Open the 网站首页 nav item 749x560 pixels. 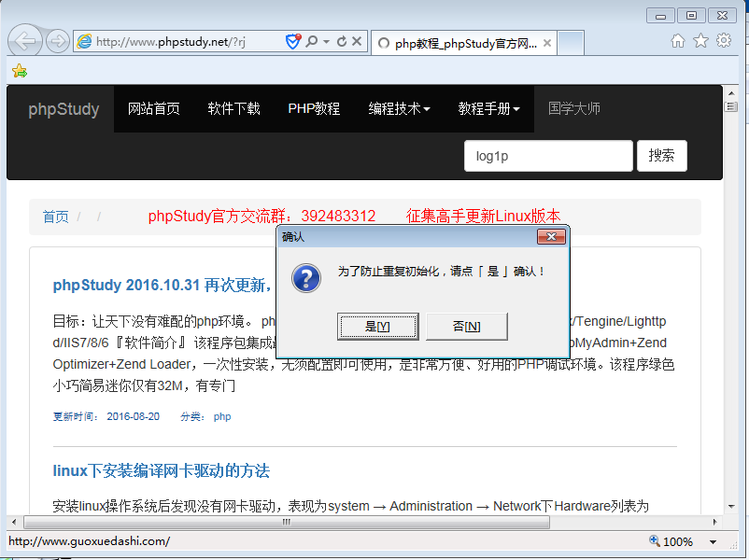(154, 109)
